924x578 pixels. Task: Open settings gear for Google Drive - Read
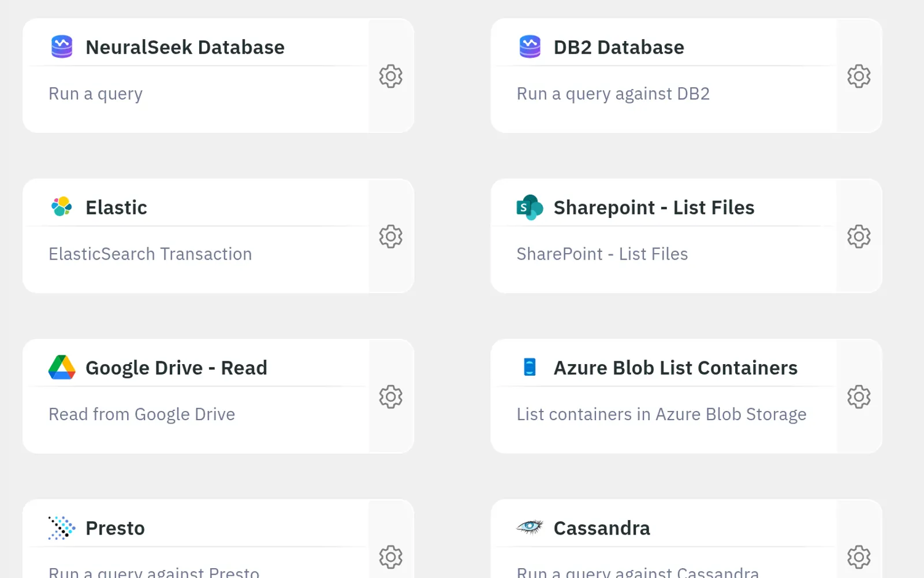[391, 397]
